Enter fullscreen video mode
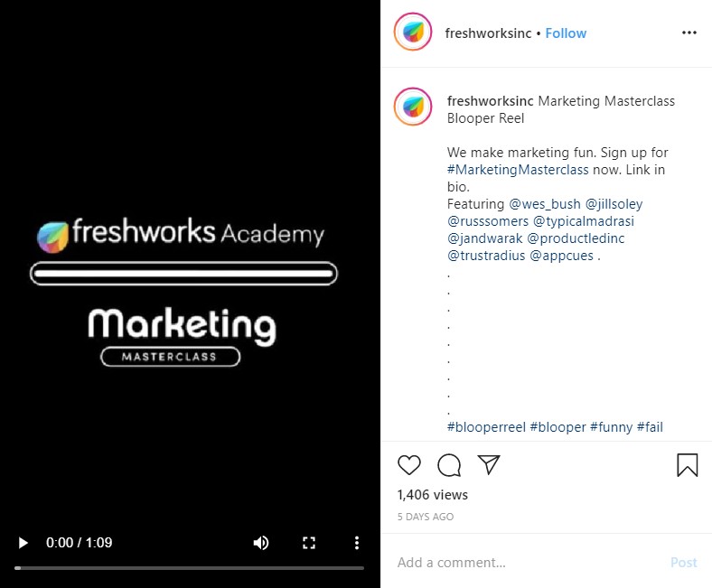This screenshot has width=712, height=588. (x=309, y=543)
